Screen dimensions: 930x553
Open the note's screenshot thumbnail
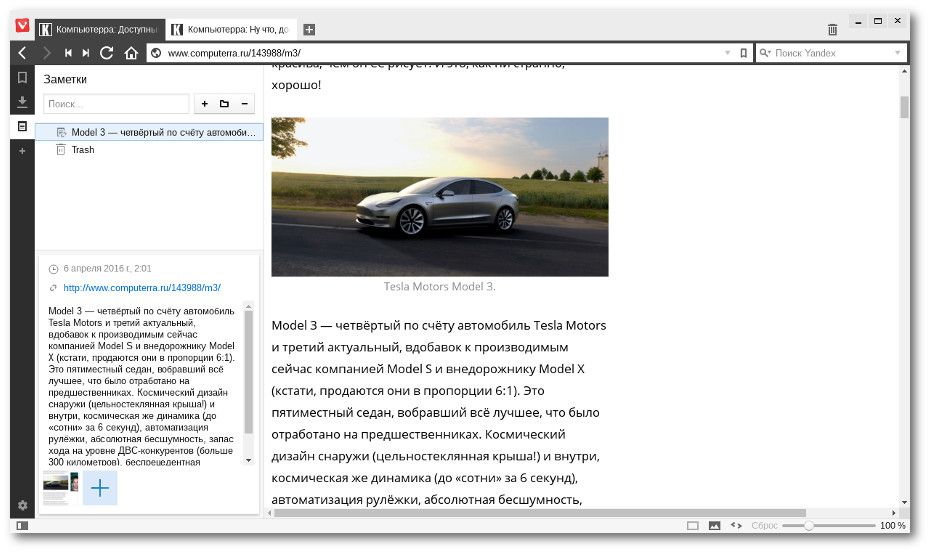pyautogui.click(x=60, y=488)
